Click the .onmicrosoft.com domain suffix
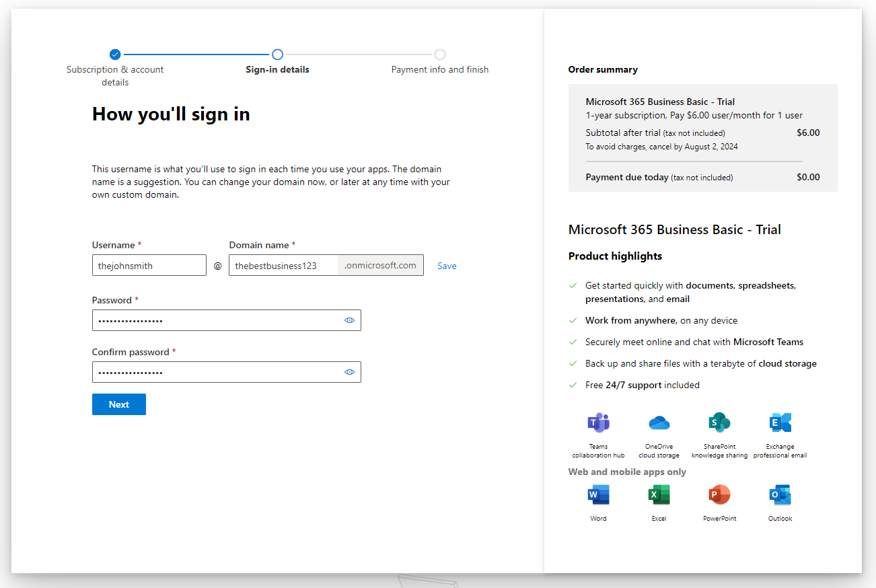 pos(380,265)
